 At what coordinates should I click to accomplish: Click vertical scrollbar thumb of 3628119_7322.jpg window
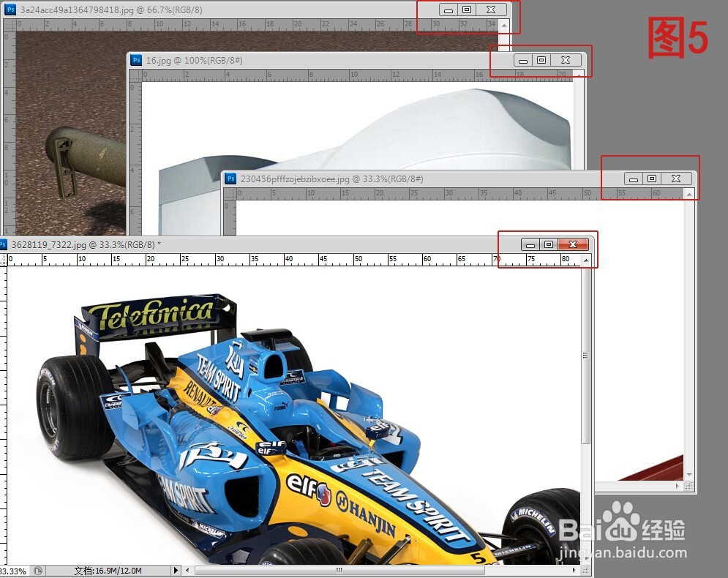[586, 355]
